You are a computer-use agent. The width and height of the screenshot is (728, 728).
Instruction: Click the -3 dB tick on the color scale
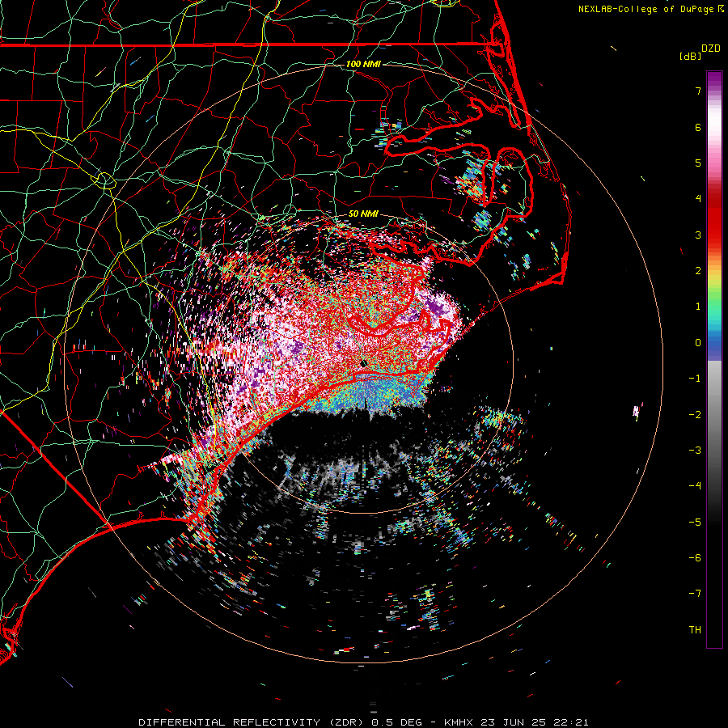pos(695,451)
